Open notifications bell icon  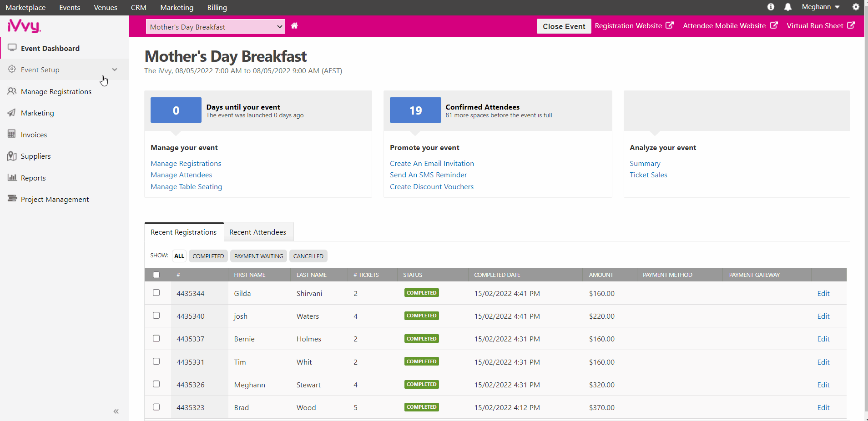[788, 7]
